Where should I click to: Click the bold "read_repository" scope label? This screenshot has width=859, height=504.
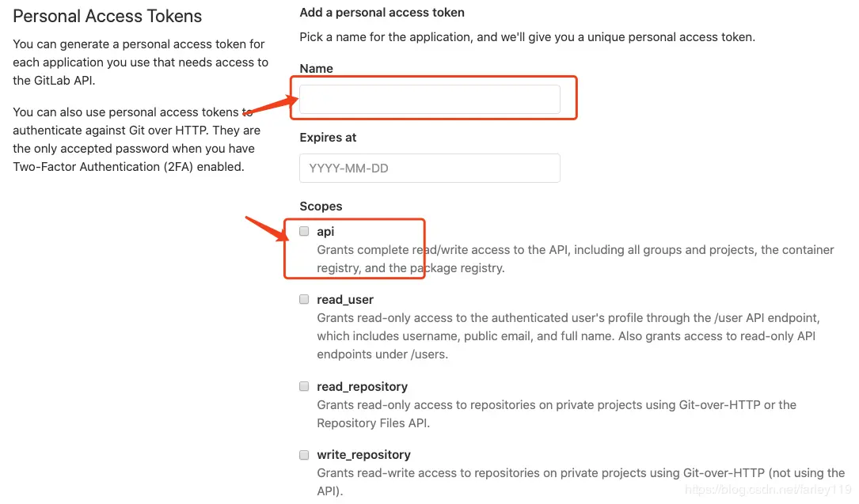362,387
